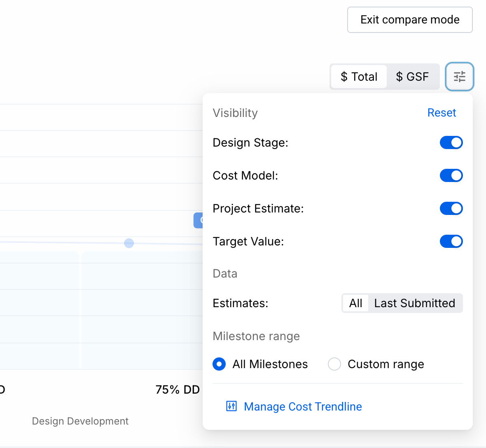This screenshot has height=448, width=486.
Task: Click the Estimates: label
Action: coord(240,303)
